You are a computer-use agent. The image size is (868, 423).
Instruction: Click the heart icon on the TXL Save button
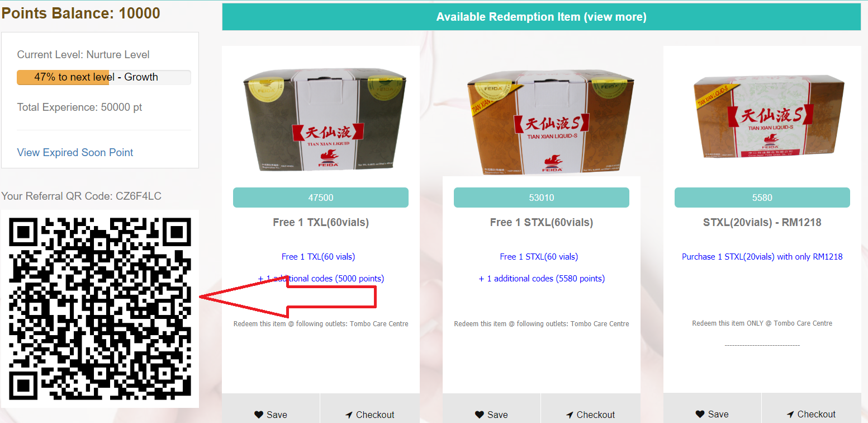(259, 415)
